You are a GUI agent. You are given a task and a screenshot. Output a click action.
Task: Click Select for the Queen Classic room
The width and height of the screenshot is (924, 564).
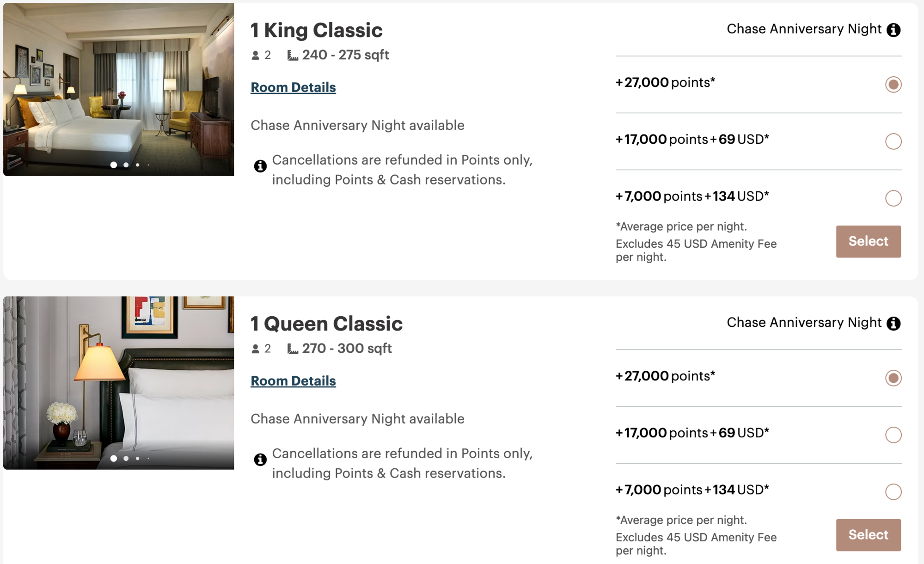pos(868,534)
